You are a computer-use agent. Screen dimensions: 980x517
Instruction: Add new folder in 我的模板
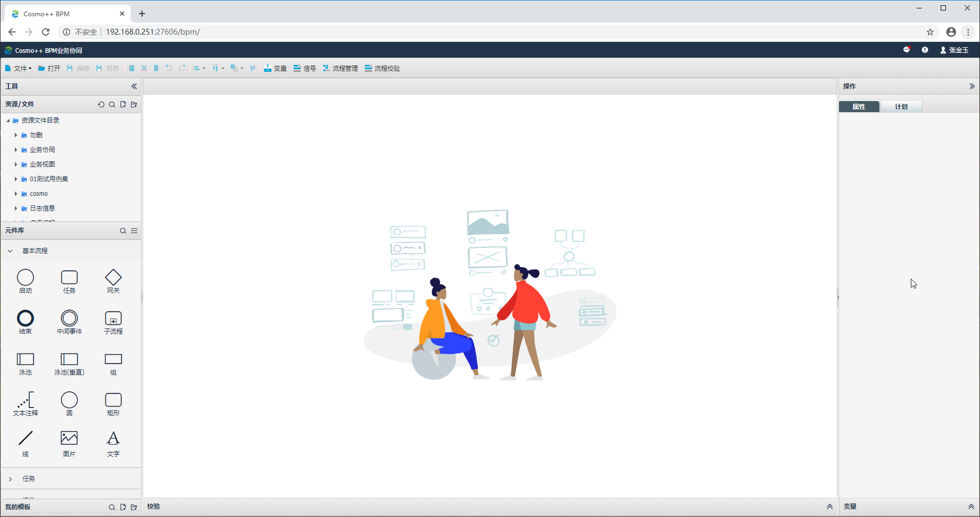point(134,507)
